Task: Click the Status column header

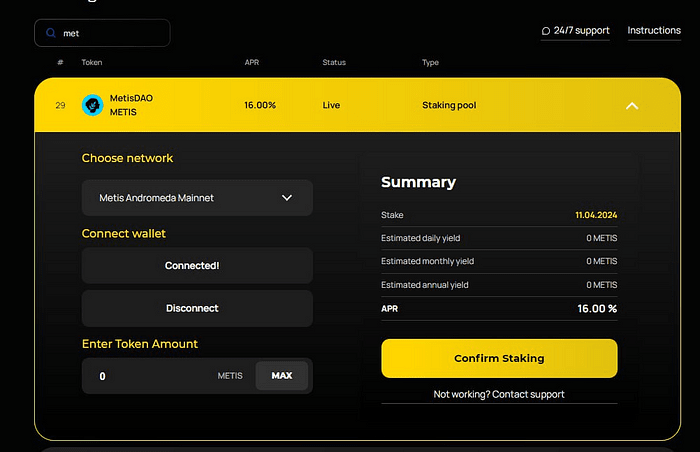Action: (x=334, y=63)
